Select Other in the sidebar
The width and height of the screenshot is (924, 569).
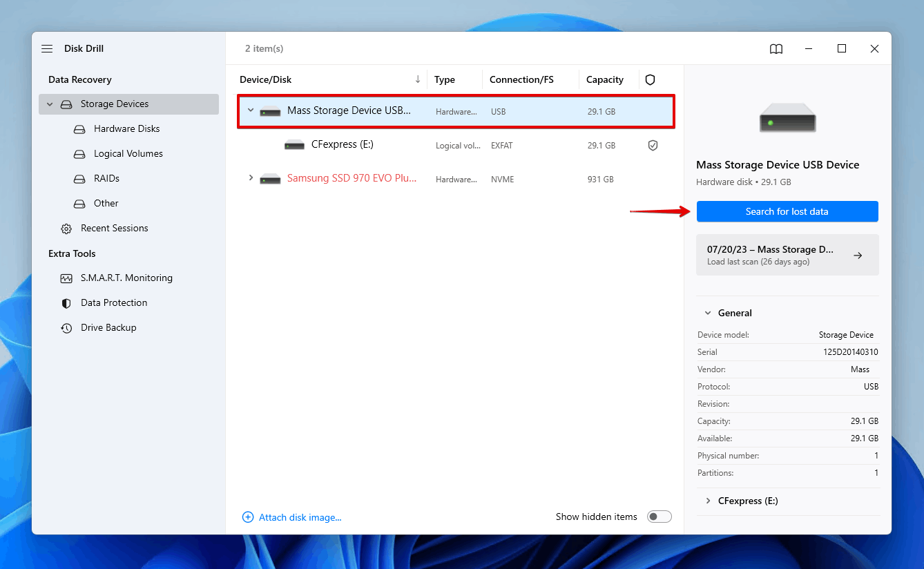coord(106,204)
